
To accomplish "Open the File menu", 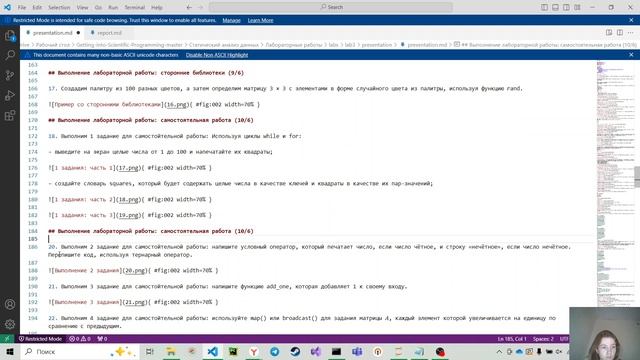I will point(22,7).
